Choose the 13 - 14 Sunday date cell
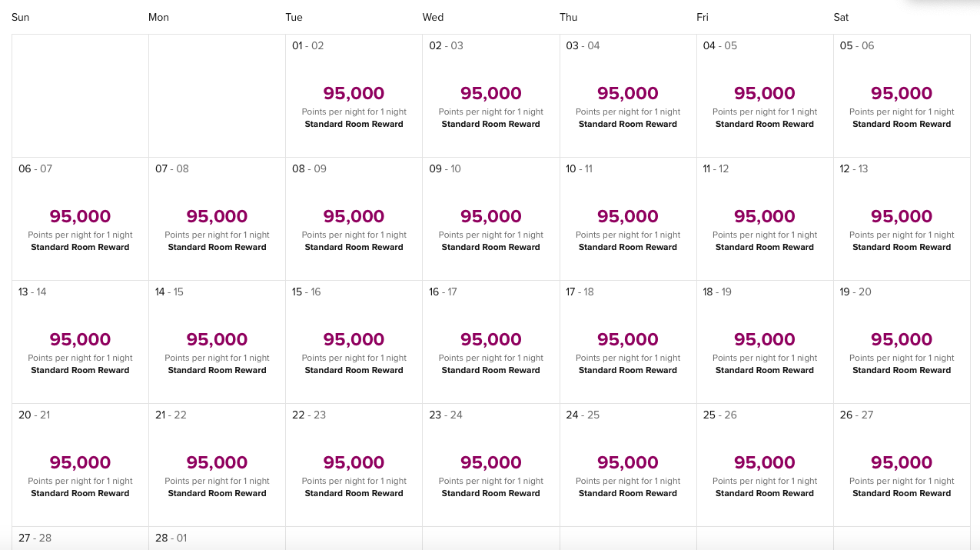The height and width of the screenshot is (550, 980). click(80, 342)
